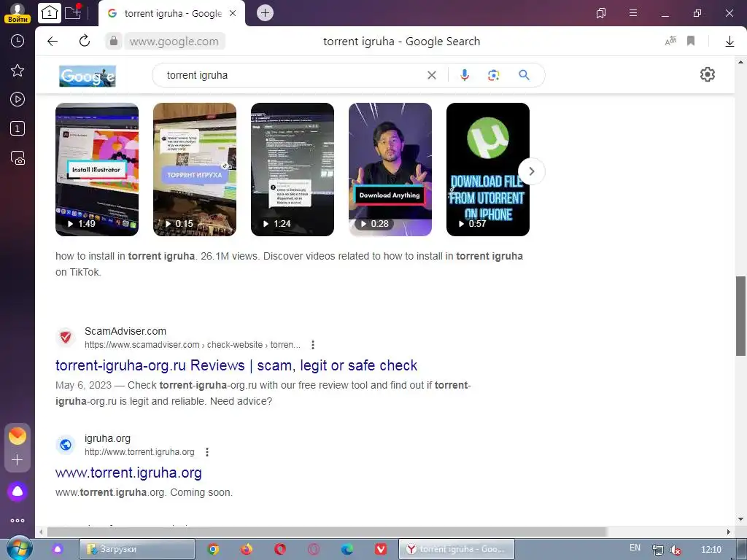This screenshot has height=560, width=747.
Task: Open the downloads arrow icon
Action: coord(729,42)
